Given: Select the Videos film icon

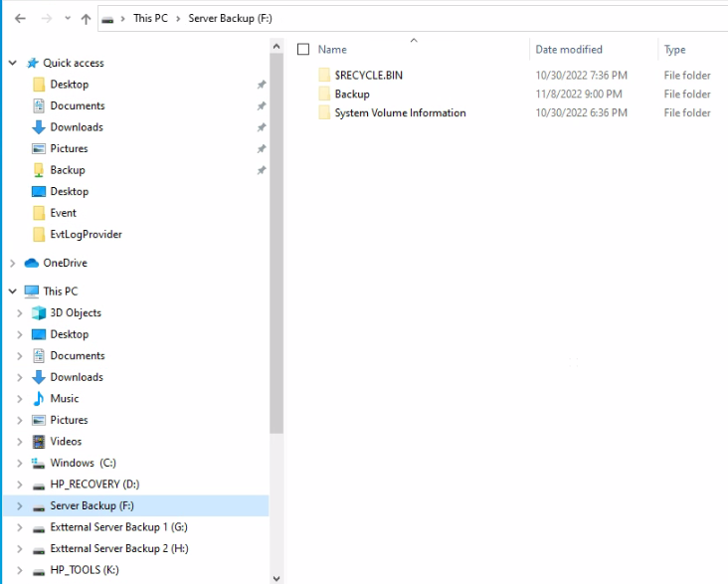Looking at the screenshot, I should click(x=39, y=442).
